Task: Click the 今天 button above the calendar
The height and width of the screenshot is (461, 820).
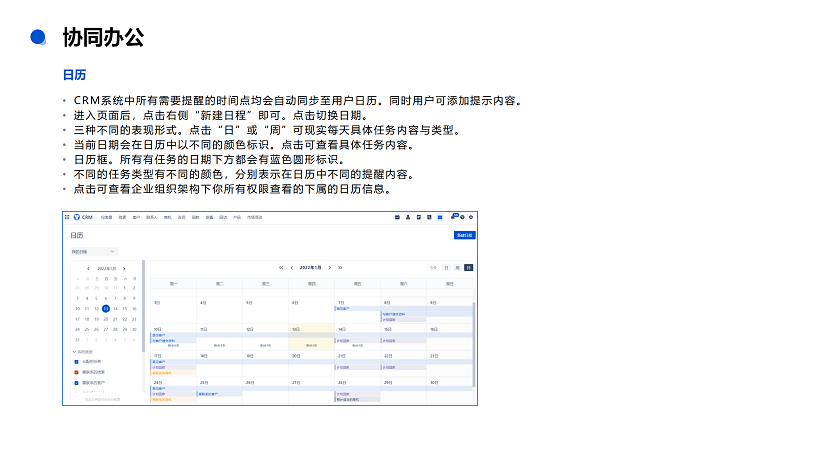Action: click(433, 268)
